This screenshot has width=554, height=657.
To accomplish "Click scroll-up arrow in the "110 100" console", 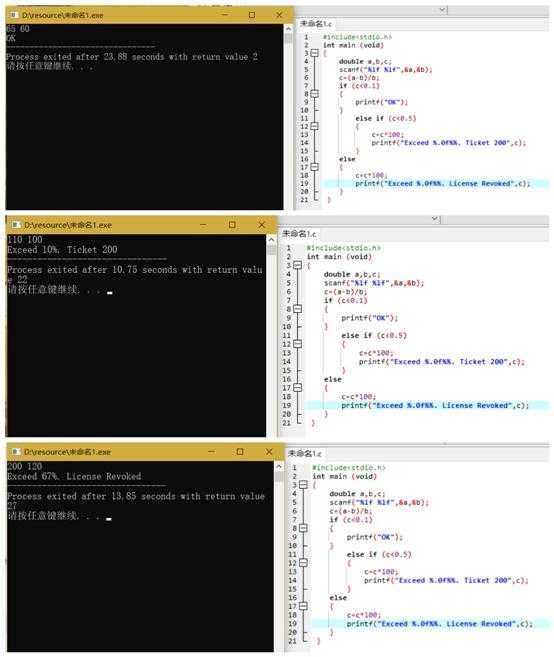I will 271,240.
